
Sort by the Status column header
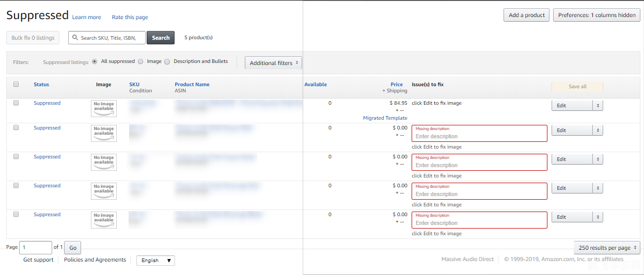click(41, 85)
